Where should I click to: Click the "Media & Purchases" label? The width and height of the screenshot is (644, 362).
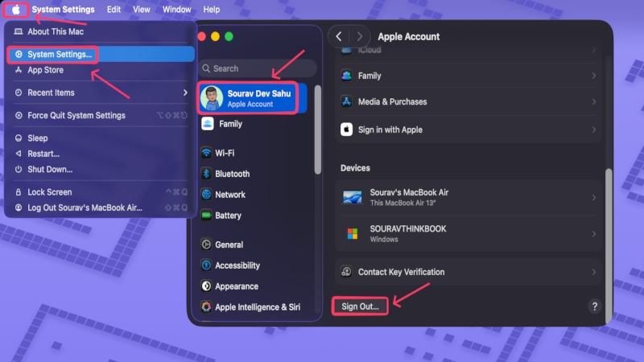click(x=392, y=101)
